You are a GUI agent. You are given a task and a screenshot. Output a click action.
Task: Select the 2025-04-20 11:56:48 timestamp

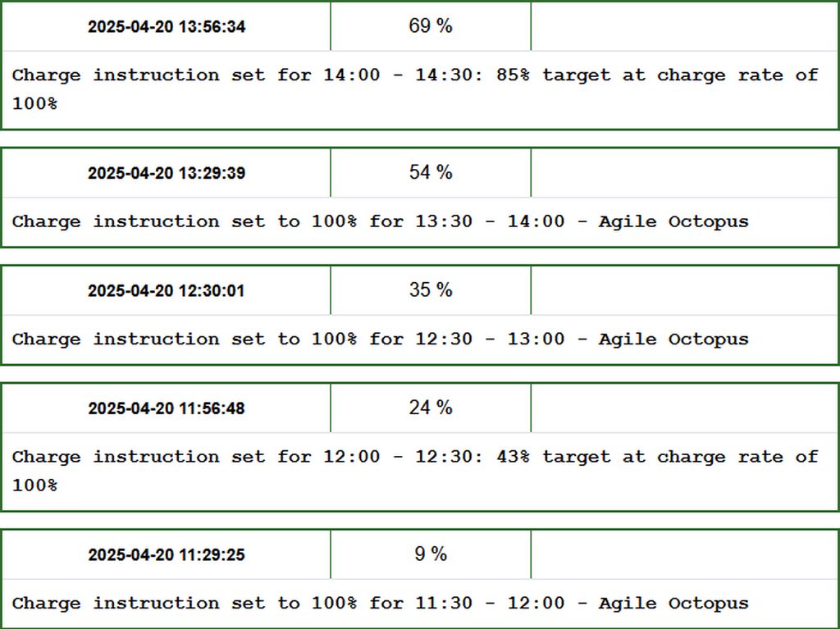[167, 408]
